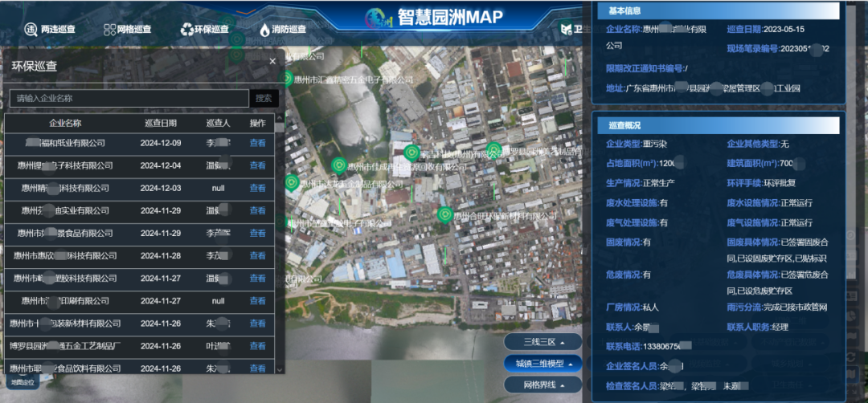Focus the 请输入企业名称 search field
Image resolution: width=868 pixels, height=403 pixels.
[x=129, y=99]
